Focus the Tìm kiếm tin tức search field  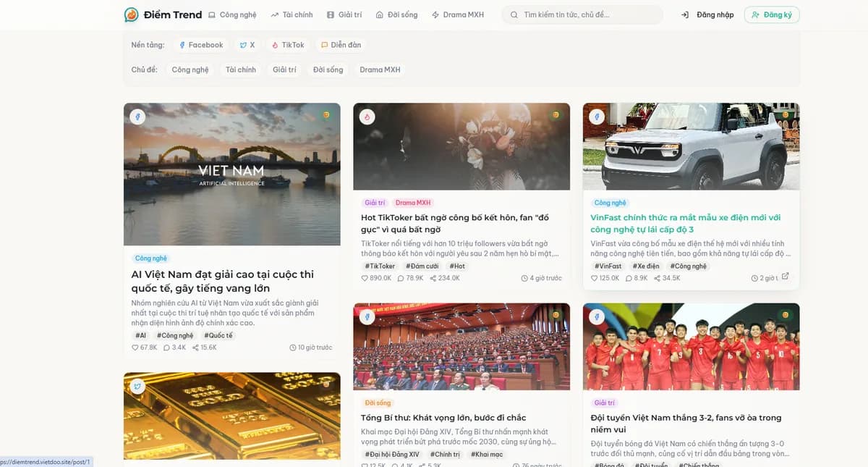pyautogui.click(x=582, y=14)
